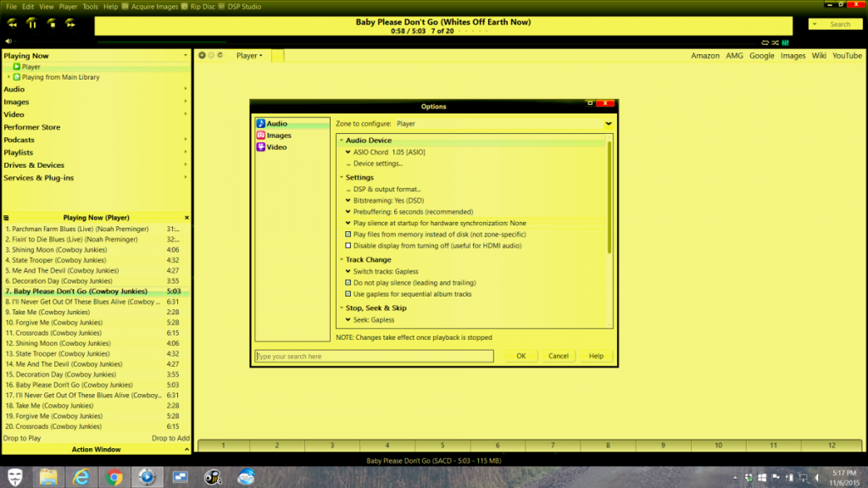Open the Help menu
The image size is (868, 488).
[x=110, y=7]
